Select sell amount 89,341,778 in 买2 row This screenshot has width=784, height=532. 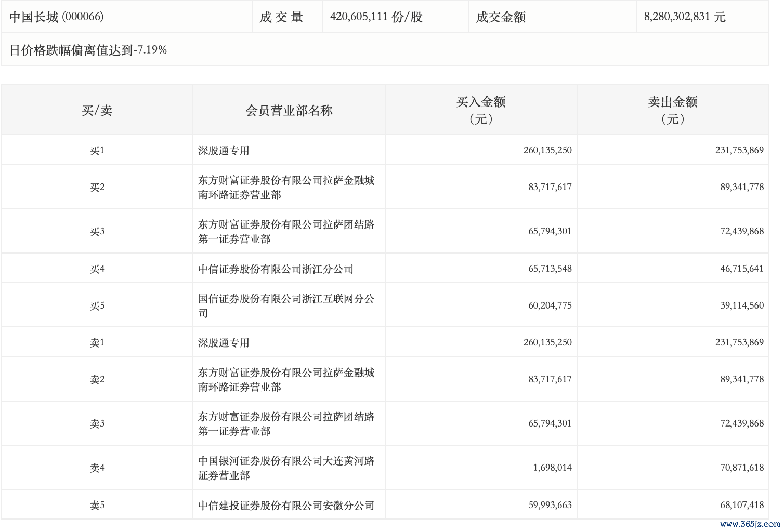[x=742, y=187]
